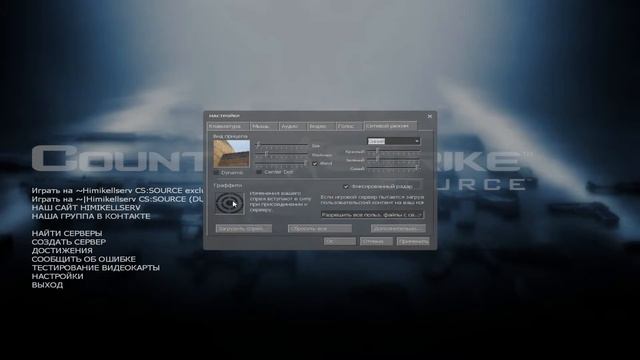Enable the Center Dot checkbox
Viewport: 640px width, 360px height.
(x=259, y=172)
